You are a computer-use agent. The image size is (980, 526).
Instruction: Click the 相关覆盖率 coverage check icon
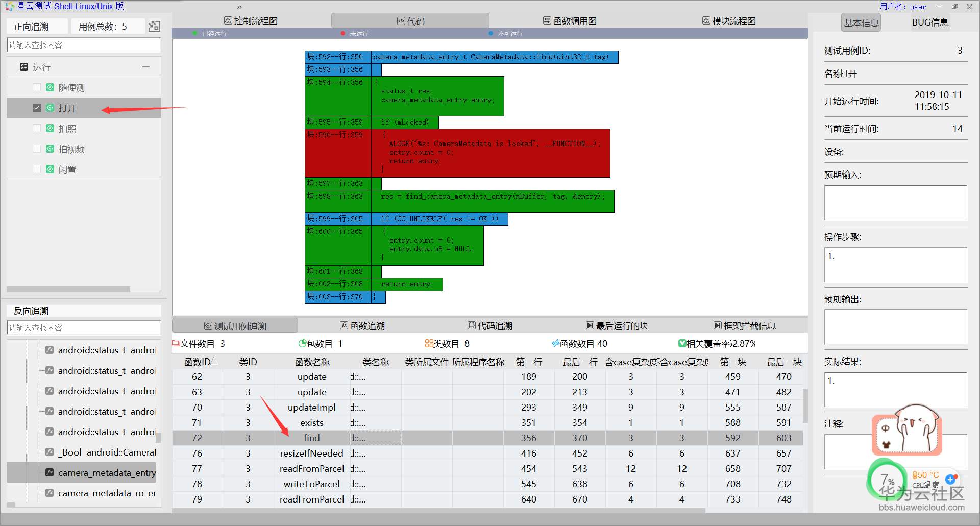pyautogui.click(x=682, y=343)
